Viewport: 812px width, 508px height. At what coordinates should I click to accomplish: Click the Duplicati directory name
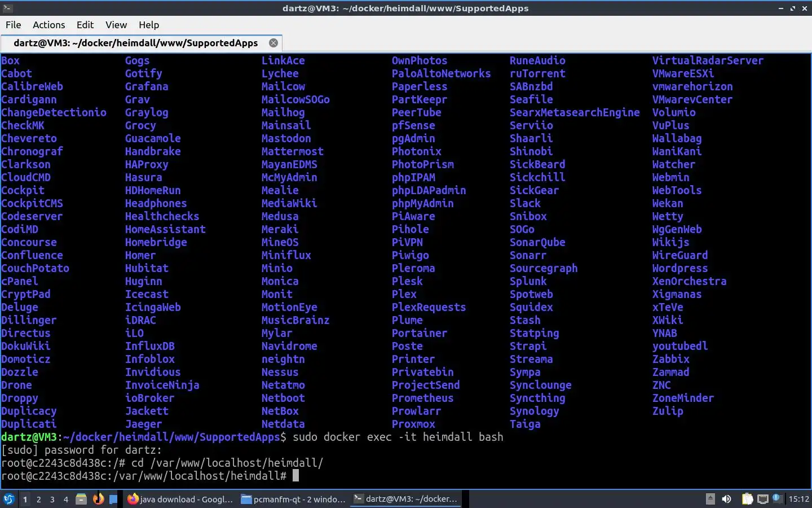tap(29, 424)
